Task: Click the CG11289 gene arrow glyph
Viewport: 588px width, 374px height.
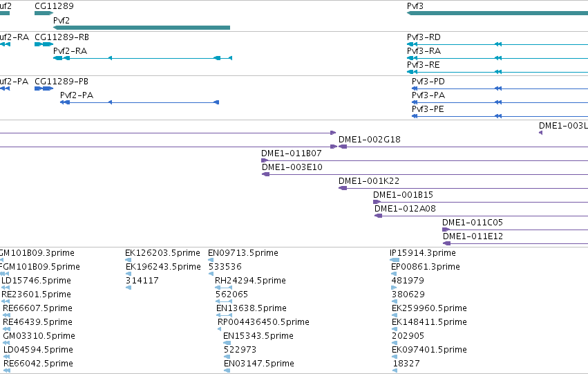Action: [44, 13]
